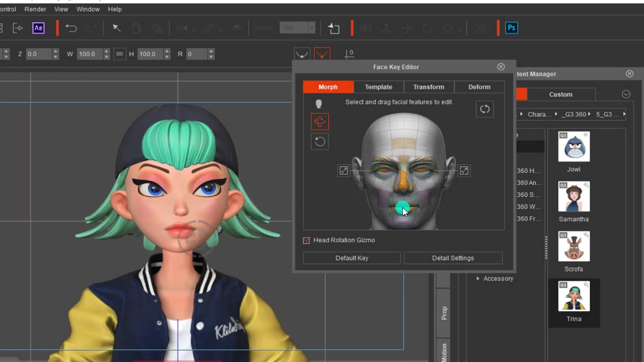Select the tan forehead region on face model
The height and width of the screenshot is (362, 644).
[403, 143]
